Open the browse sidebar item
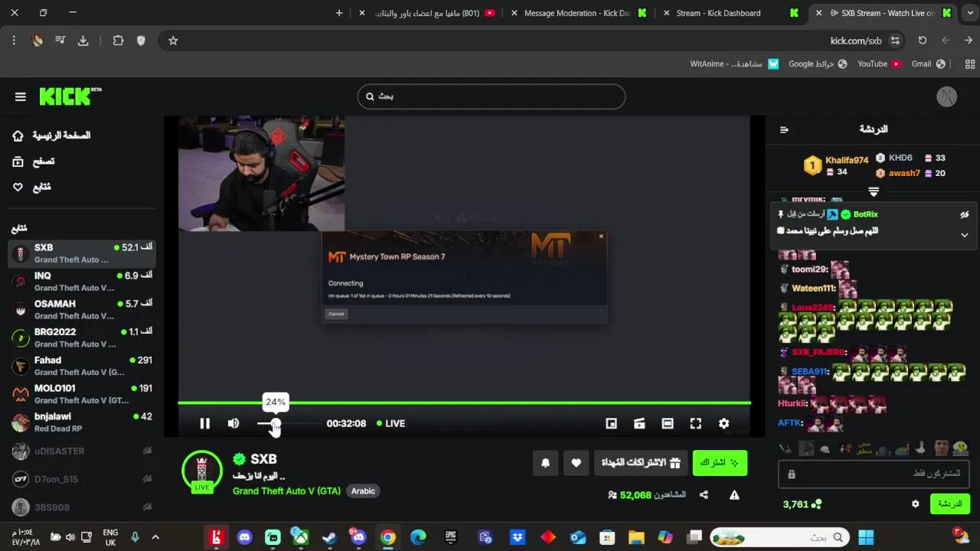Viewport: 980px width, 551px height. coord(34,161)
